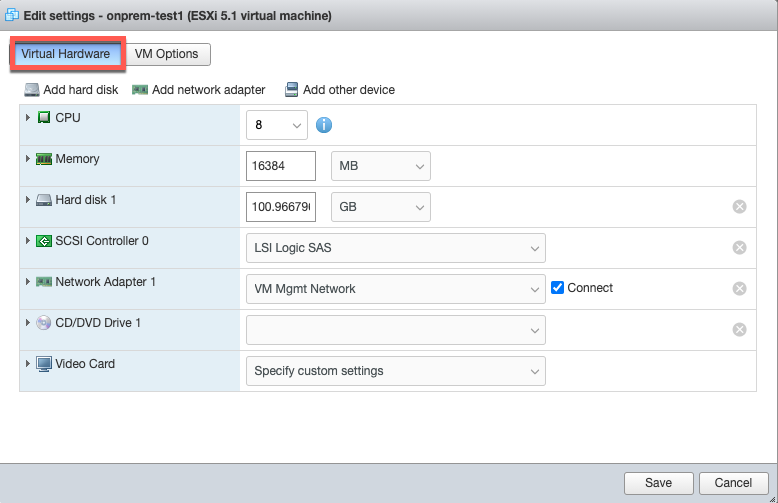Click the Hard disk 1 label text

click(x=85, y=200)
